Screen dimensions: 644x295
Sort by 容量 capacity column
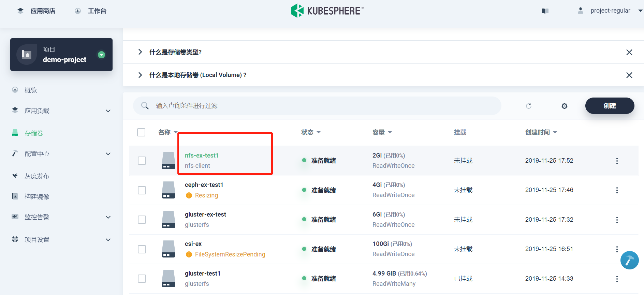[382, 132]
